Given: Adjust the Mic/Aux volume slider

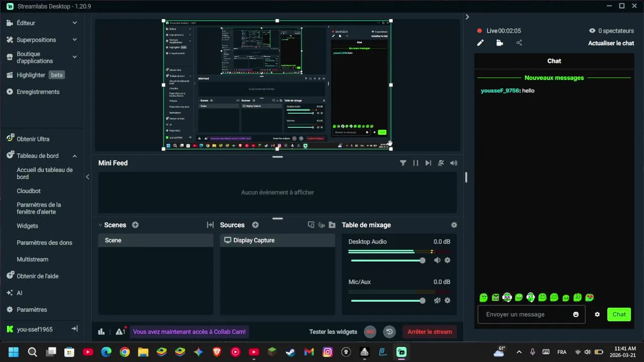Looking at the screenshot, I should (388, 301).
